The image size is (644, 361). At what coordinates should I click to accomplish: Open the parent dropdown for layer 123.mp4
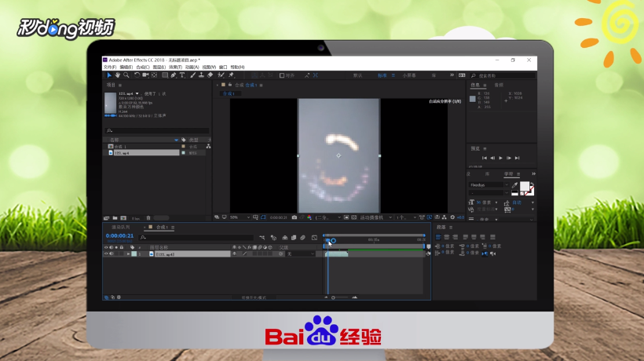pyautogui.click(x=300, y=254)
